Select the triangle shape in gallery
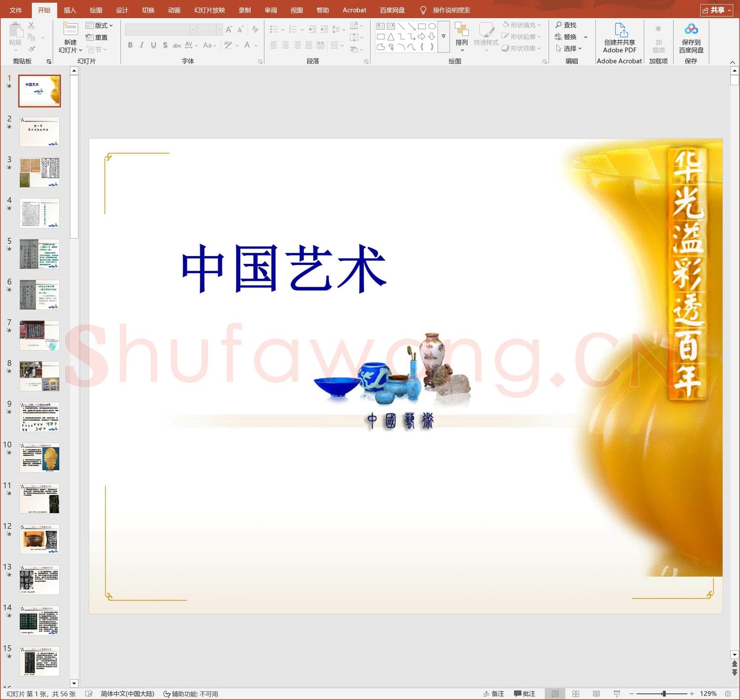The height and width of the screenshot is (700, 740). 391,37
